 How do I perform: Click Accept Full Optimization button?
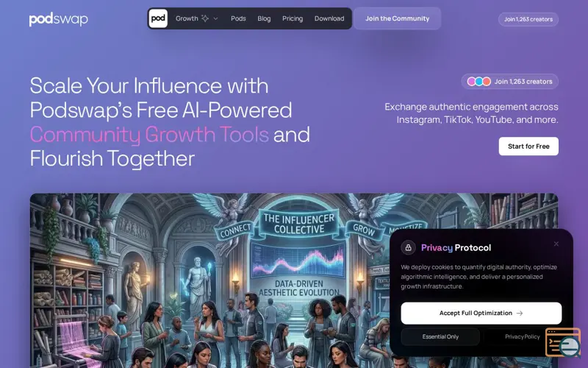point(481,314)
